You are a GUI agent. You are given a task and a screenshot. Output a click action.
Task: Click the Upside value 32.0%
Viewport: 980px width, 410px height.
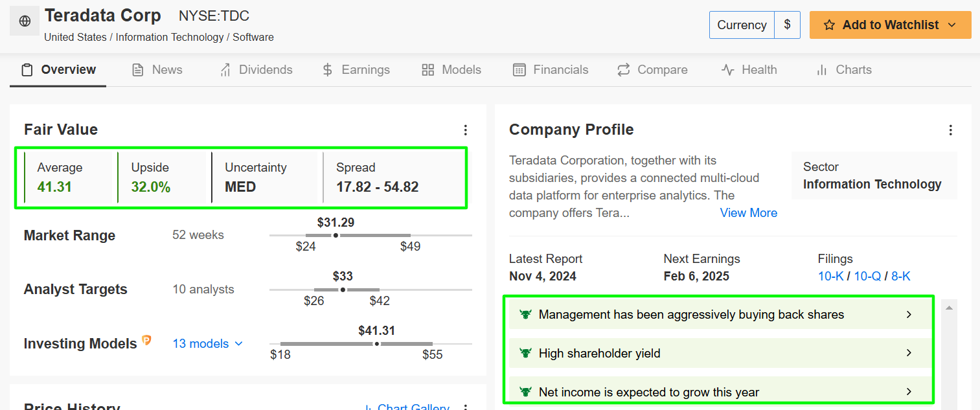click(151, 187)
